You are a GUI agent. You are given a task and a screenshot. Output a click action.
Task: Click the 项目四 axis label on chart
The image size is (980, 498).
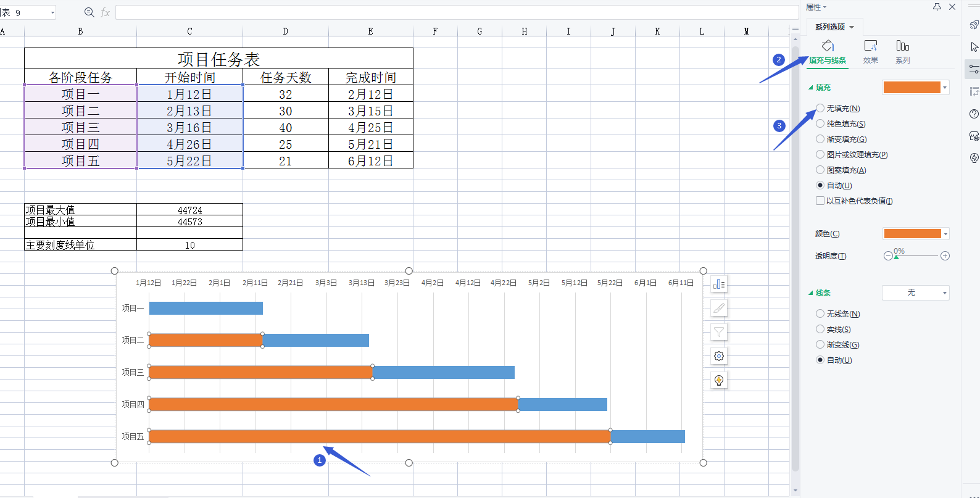[133, 404]
